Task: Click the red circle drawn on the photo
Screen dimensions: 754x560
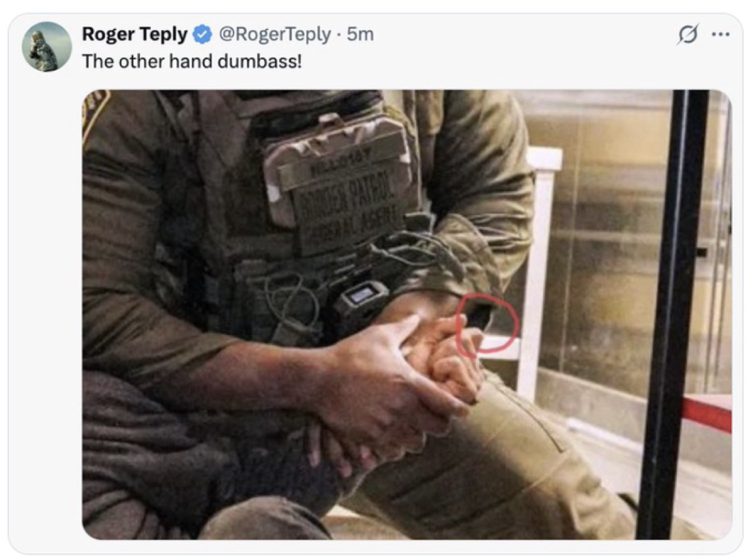Action: tap(487, 326)
